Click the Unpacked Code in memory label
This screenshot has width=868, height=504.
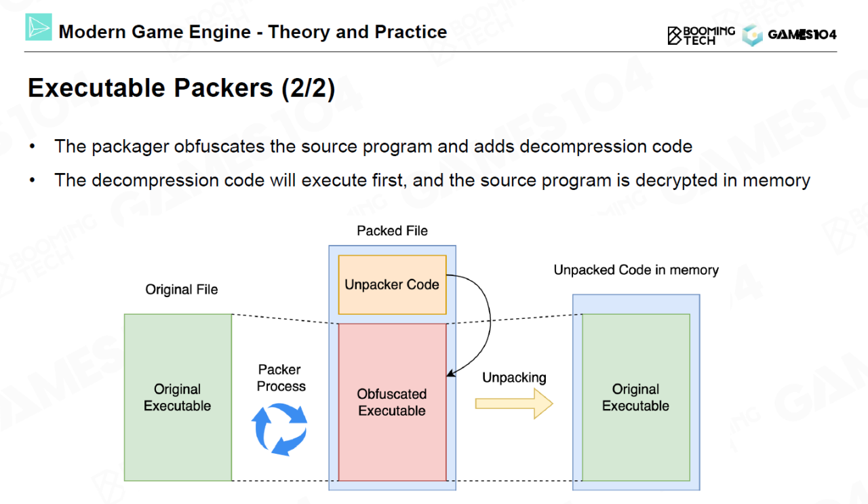(x=636, y=270)
